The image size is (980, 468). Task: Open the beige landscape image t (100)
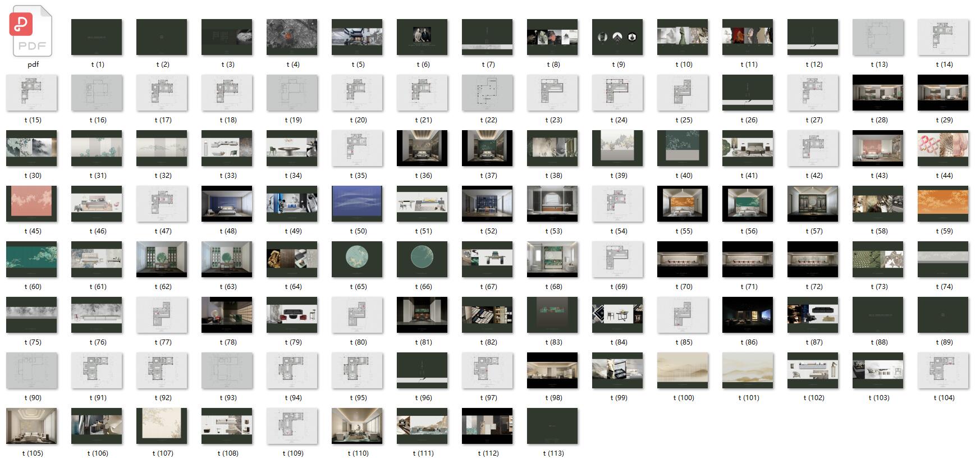pyautogui.click(x=683, y=370)
